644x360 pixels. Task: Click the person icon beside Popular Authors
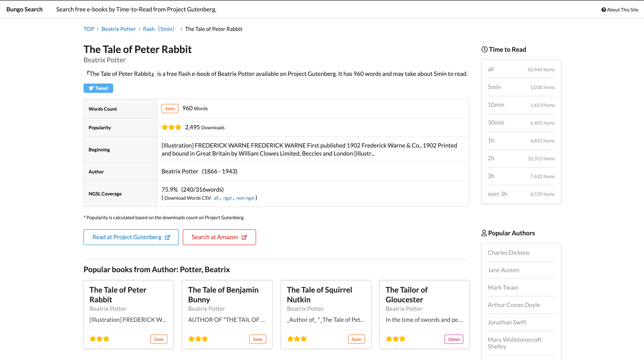click(x=484, y=233)
